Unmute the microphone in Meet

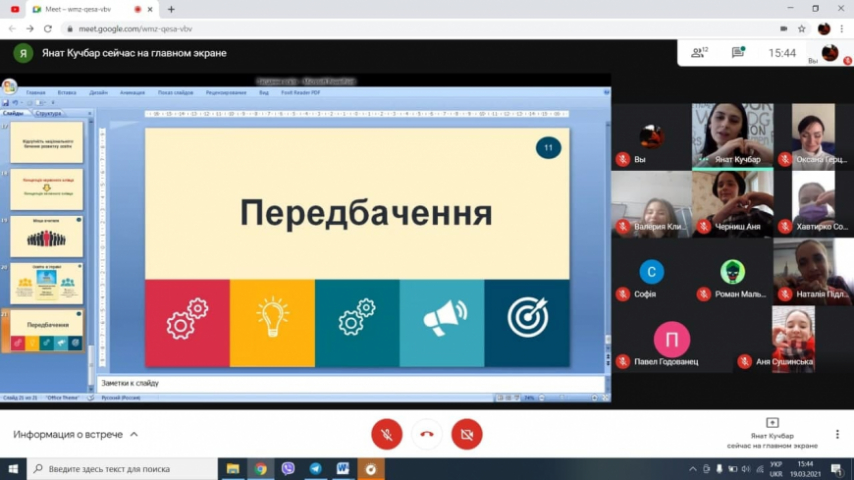click(386, 434)
